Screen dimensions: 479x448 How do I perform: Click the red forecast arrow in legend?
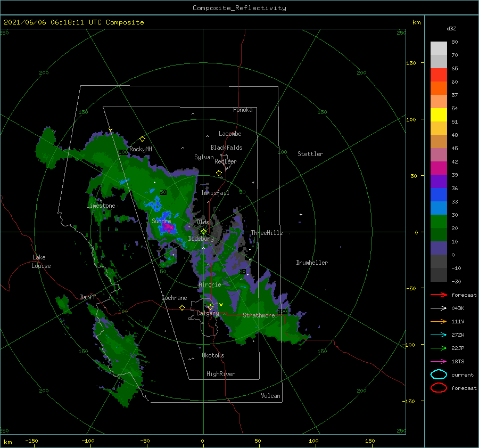pyautogui.click(x=439, y=295)
